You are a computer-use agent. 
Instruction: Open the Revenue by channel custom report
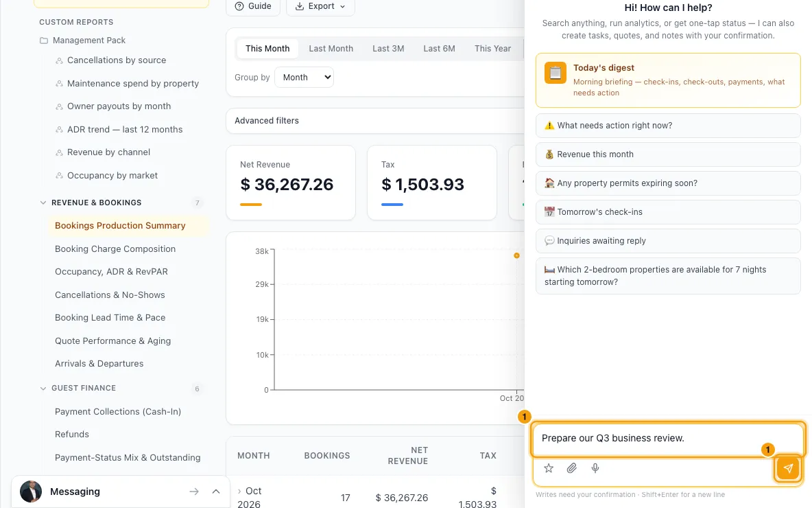click(x=109, y=152)
